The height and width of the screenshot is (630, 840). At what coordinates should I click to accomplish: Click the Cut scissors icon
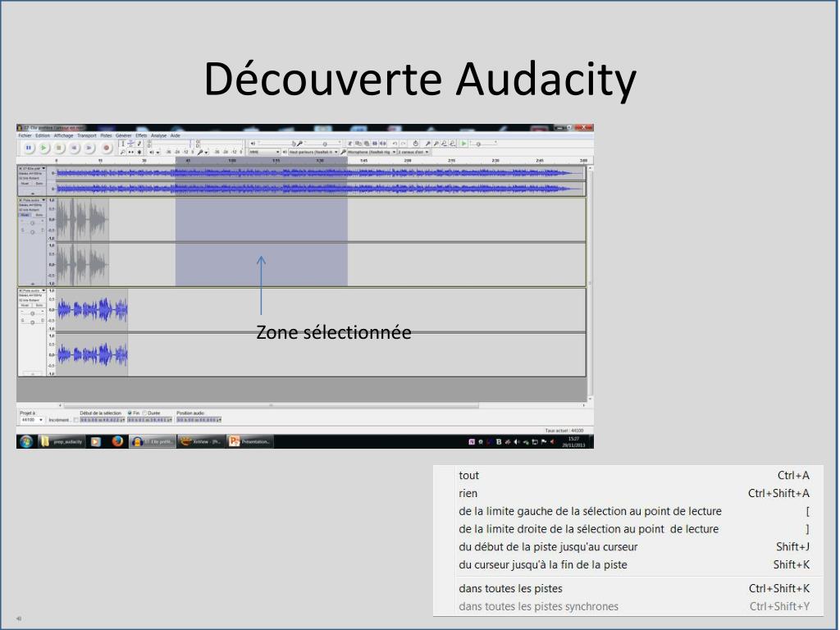(x=349, y=144)
